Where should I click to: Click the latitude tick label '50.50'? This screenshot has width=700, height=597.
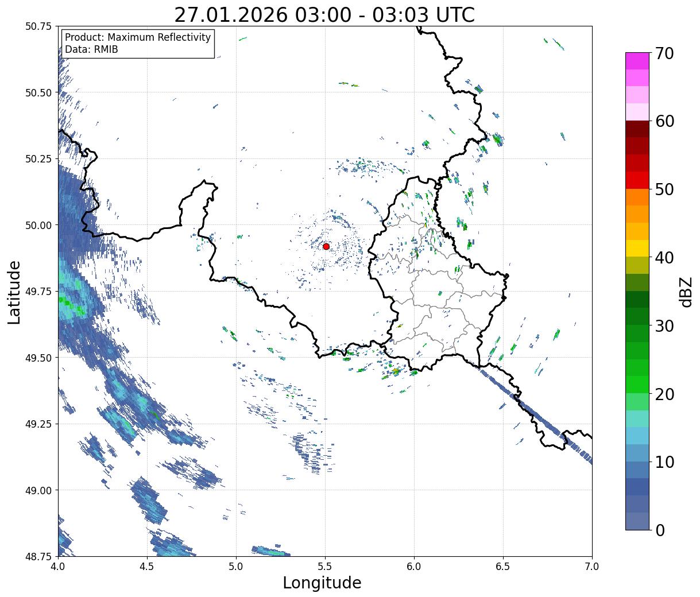(x=38, y=92)
